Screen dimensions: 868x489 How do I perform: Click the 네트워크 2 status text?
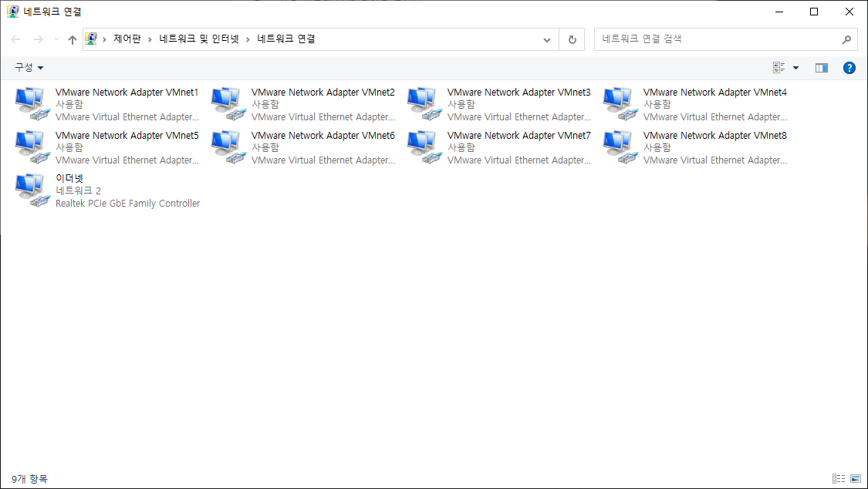(x=78, y=191)
